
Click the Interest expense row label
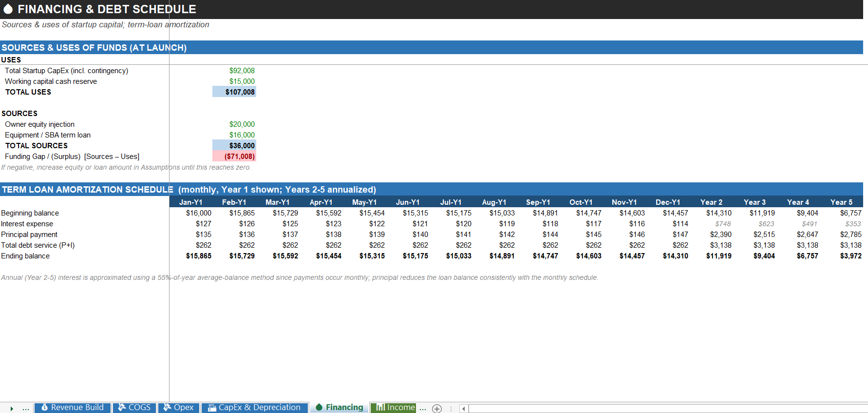pyautogui.click(x=27, y=224)
